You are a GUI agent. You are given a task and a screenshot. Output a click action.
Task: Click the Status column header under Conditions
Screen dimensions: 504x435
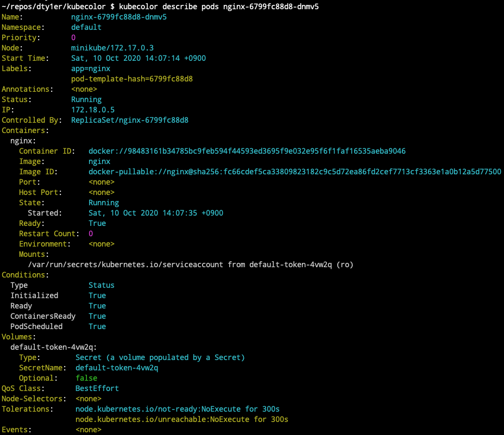coord(101,285)
